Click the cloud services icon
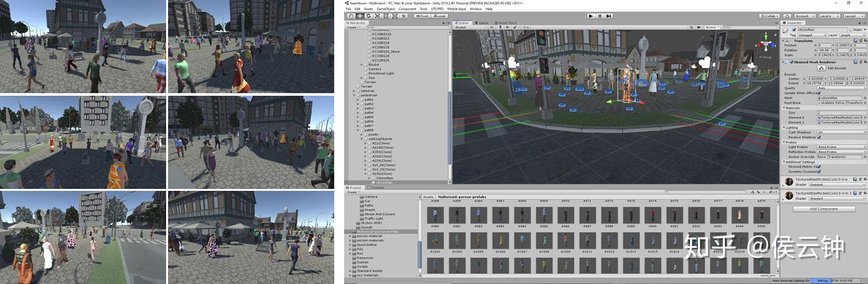 coord(786,16)
